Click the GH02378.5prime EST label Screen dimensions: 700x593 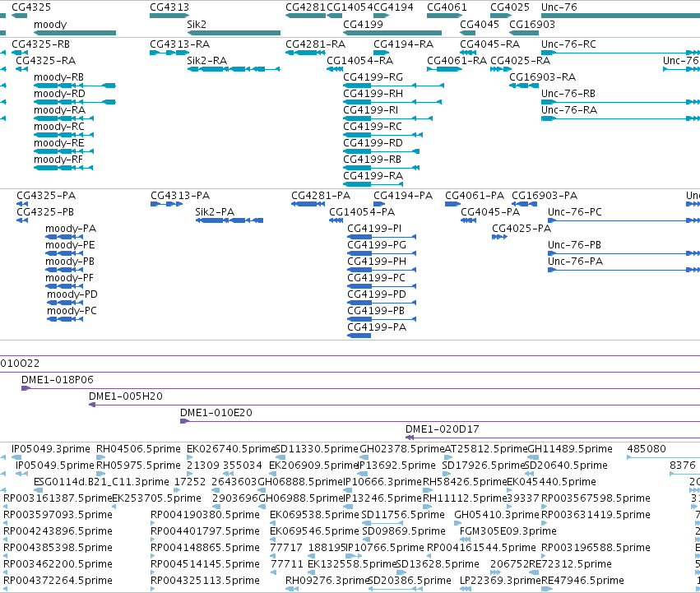[402, 449]
